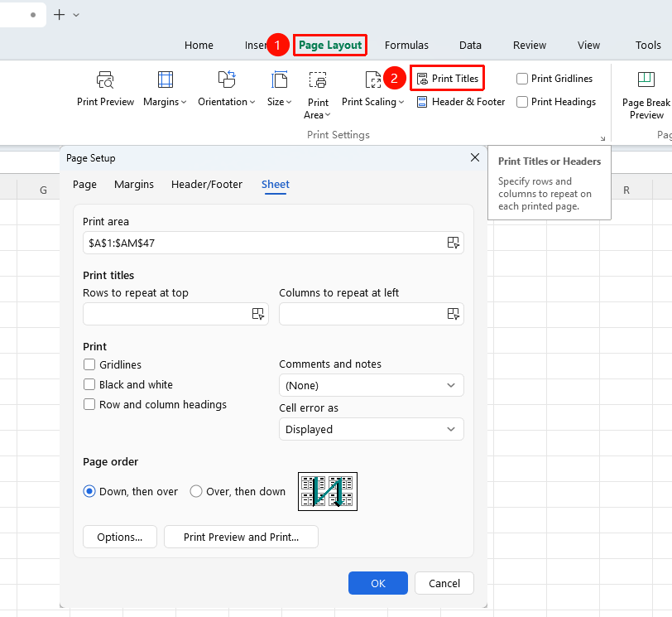Click the Cancel button
This screenshot has height=617, width=672.
[444, 583]
